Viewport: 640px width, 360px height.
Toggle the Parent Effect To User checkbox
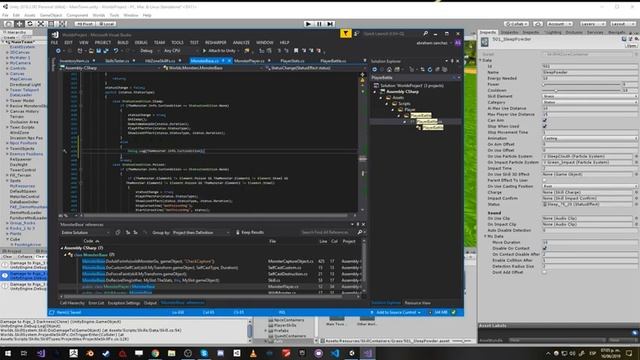(x=544, y=180)
